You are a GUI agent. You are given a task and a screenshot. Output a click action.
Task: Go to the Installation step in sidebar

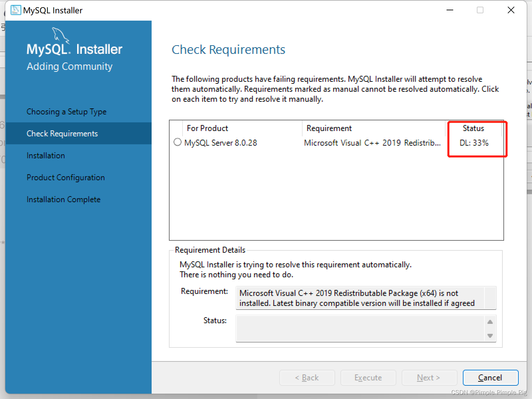coord(46,156)
